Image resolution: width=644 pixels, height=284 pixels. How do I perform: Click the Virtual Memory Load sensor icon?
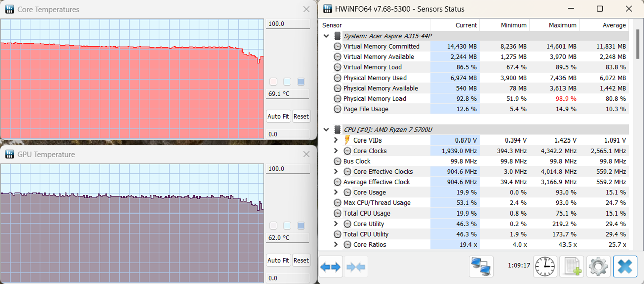coord(337,67)
